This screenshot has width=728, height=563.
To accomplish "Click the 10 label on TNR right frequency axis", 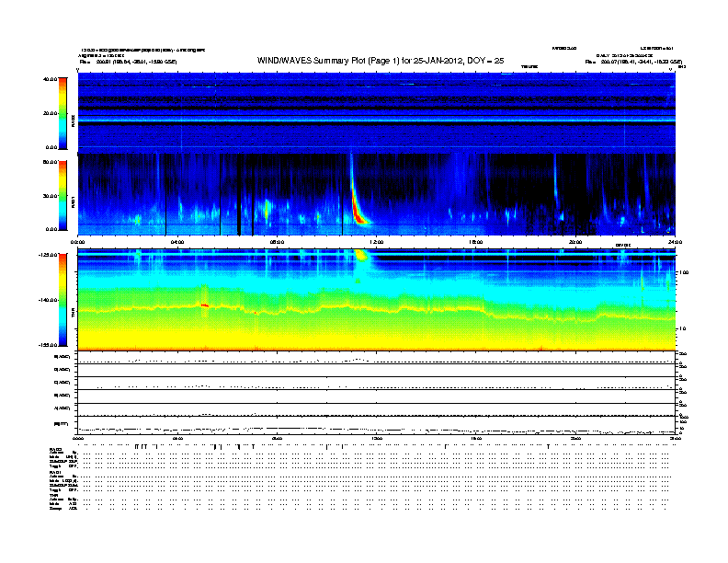I will [683, 328].
